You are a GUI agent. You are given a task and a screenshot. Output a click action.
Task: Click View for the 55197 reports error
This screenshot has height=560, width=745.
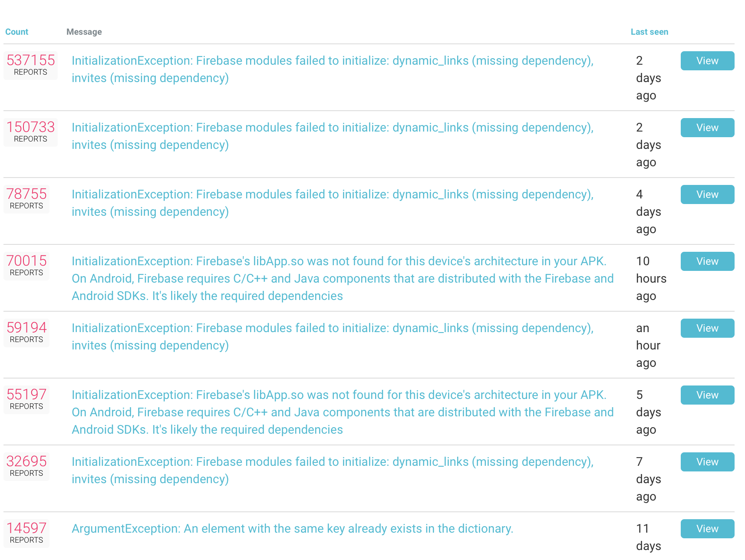(x=707, y=395)
